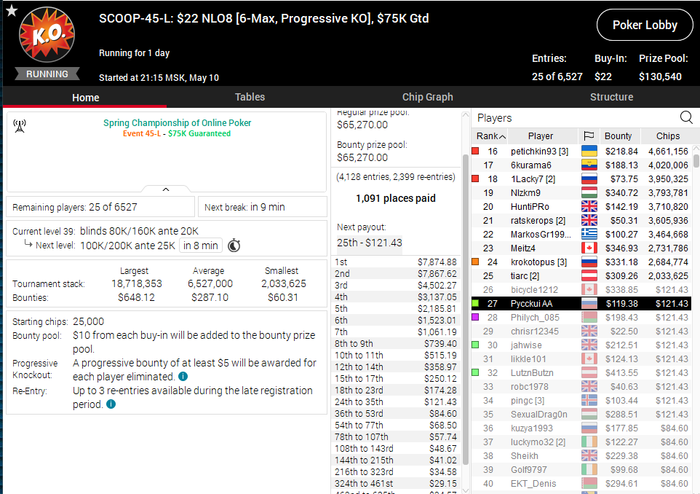
Task: Click the green marker beside Pycckui AA
Action: coord(475,303)
